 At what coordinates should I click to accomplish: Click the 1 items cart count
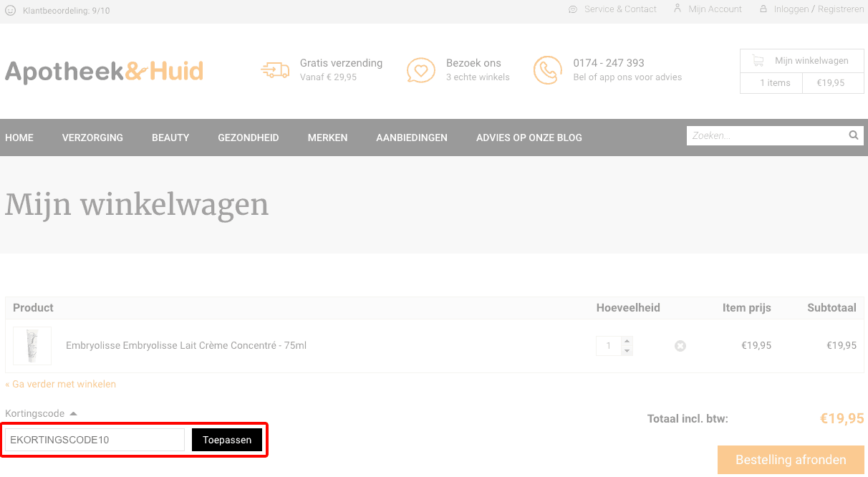tap(775, 83)
